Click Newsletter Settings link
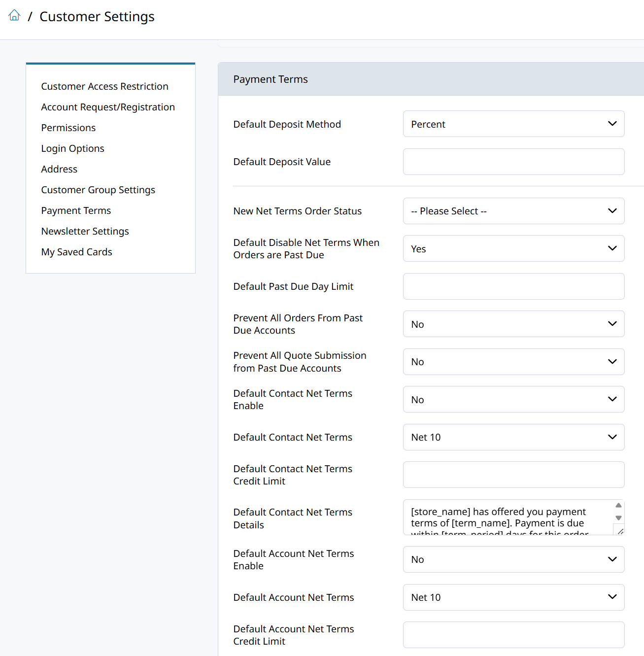Image resolution: width=644 pixels, height=656 pixels. (85, 231)
